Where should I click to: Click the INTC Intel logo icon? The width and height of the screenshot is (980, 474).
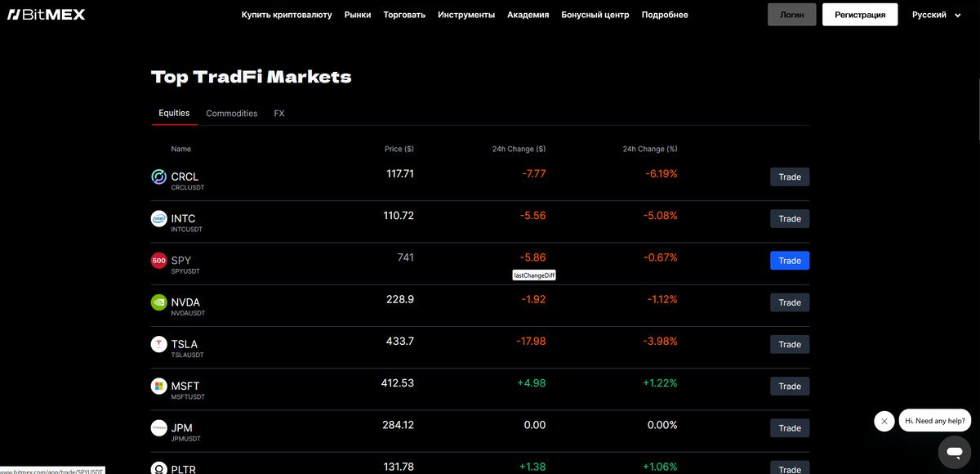159,218
